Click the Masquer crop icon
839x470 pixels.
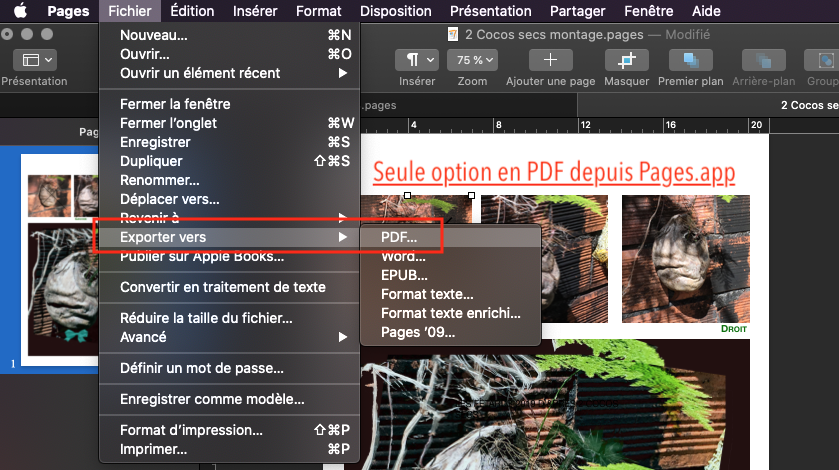pyautogui.click(x=627, y=60)
